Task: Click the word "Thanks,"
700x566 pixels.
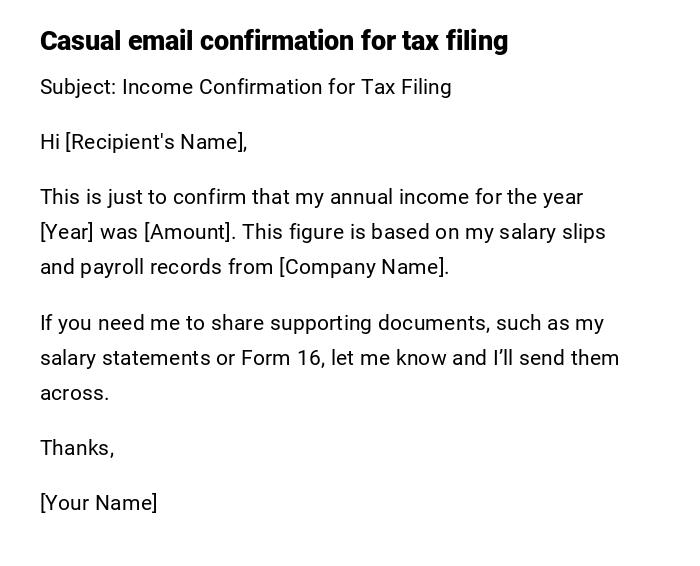Action: 77,448
